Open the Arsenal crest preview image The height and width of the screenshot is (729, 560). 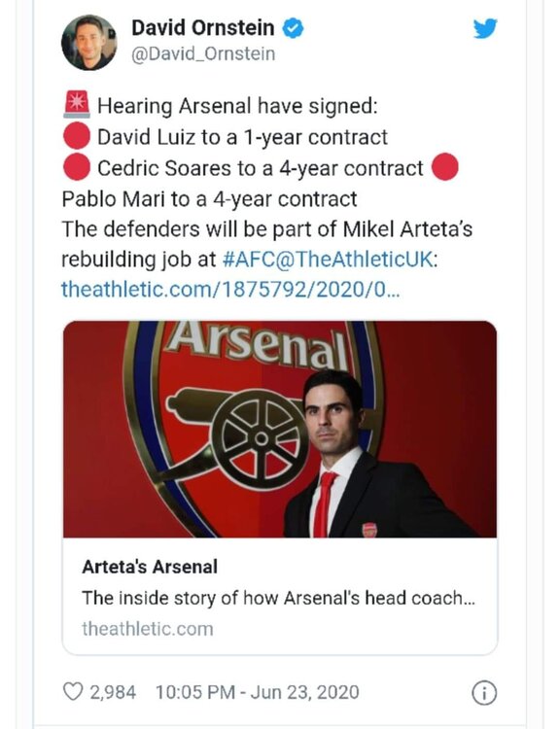click(280, 429)
